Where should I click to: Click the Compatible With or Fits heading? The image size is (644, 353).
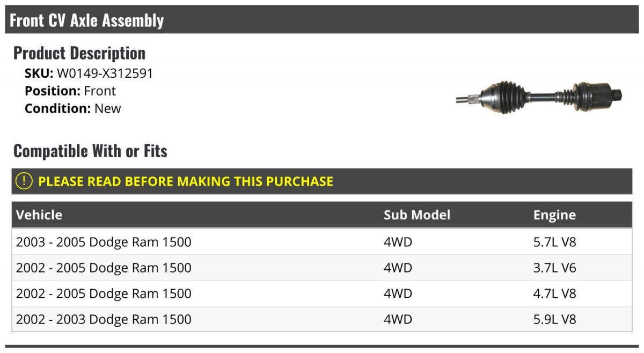click(90, 151)
